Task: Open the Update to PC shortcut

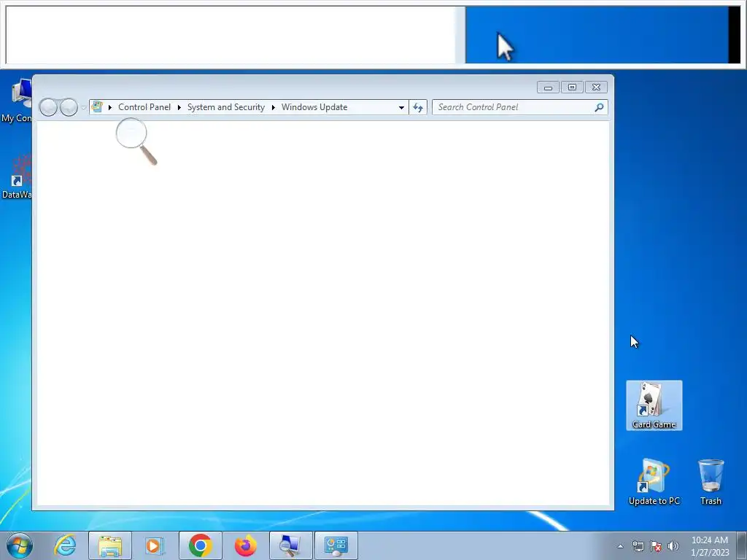Action: coord(654,482)
